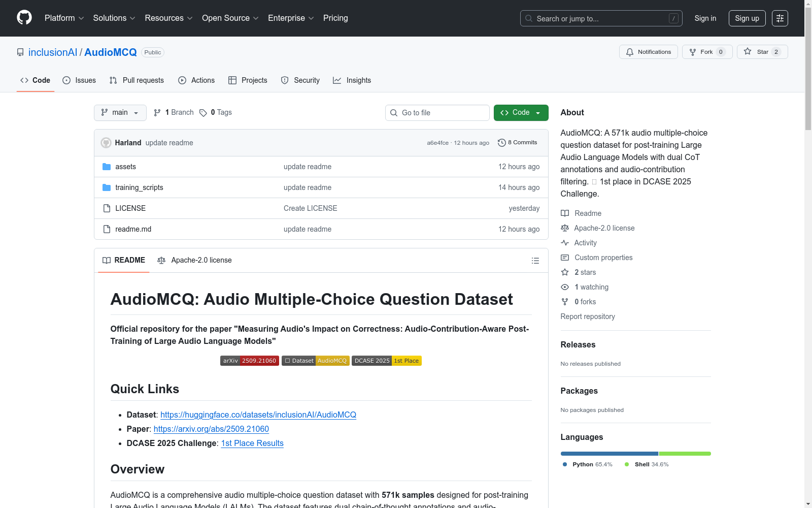Click the Notifications bell icon
Screen dimensions: 812x508
click(630, 52)
